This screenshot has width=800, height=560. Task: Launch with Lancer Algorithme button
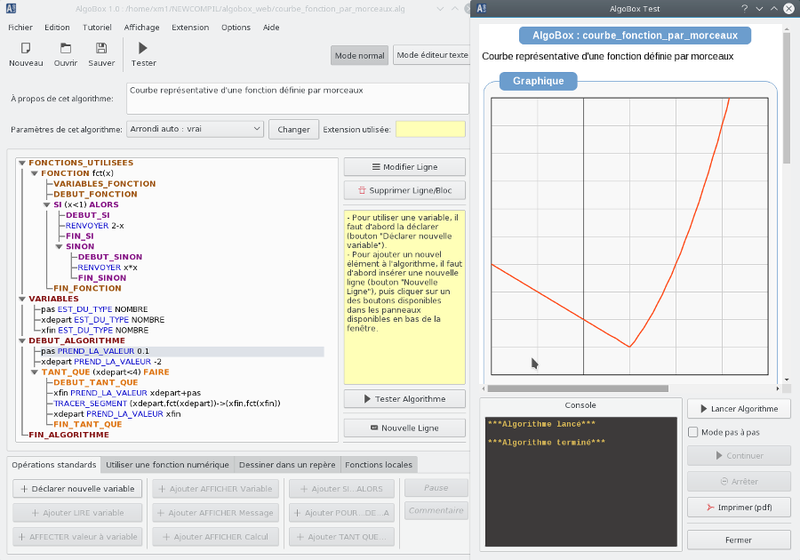pyautogui.click(x=738, y=409)
